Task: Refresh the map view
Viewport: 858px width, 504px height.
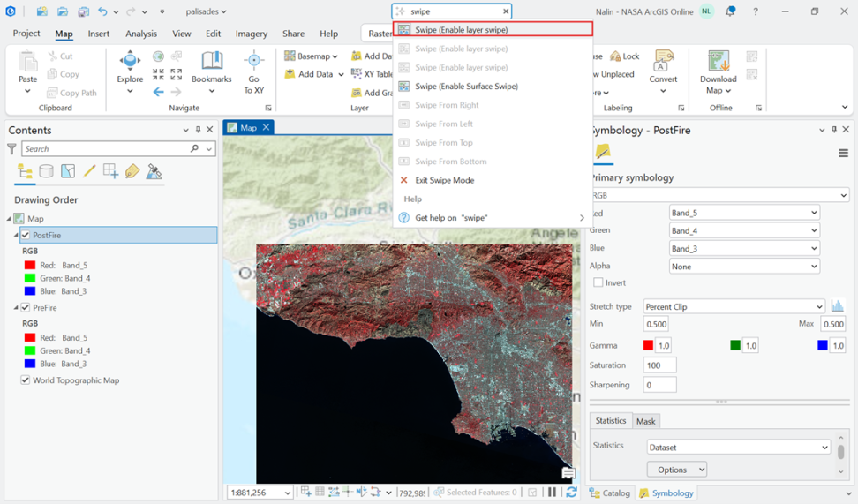Action: [571, 492]
